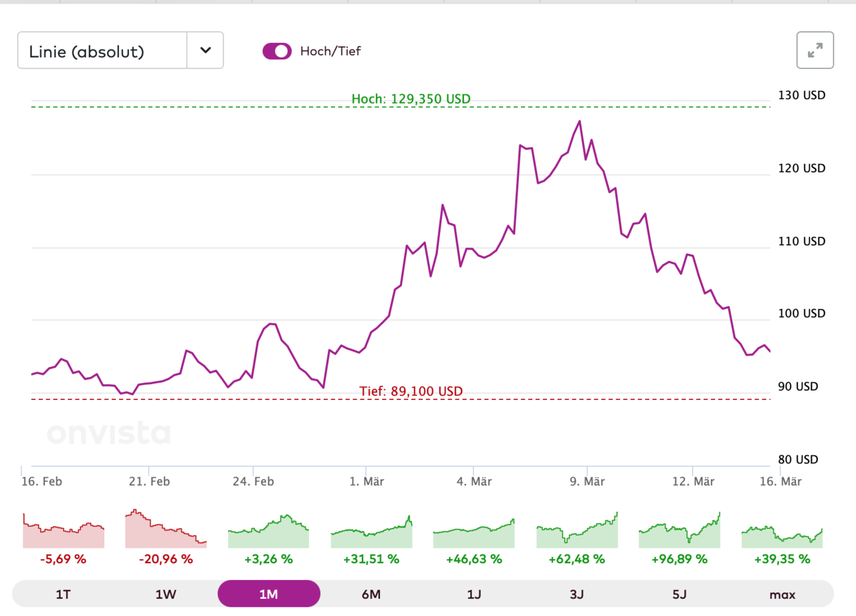
Task: Select the +62,48 % sparkline
Action: click(576, 532)
